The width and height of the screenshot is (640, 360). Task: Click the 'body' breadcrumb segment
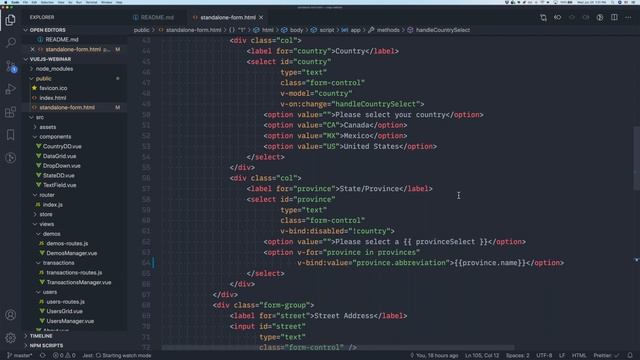point(296,30)
